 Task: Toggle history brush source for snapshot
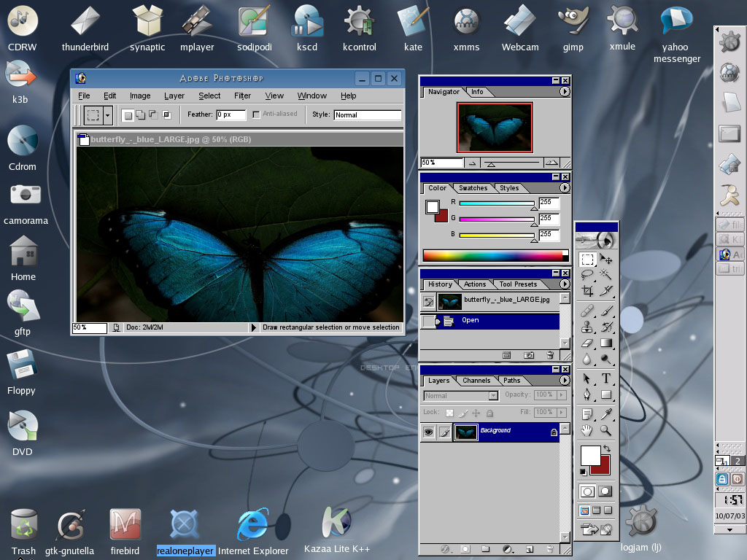coord(428,302)
